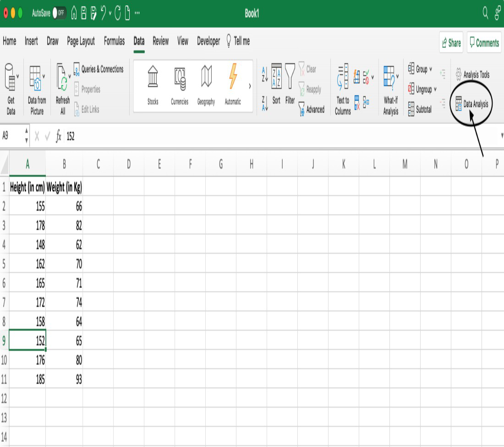Open the Developer tab
Screen dimensions: 504x447
tap(208, 42)
